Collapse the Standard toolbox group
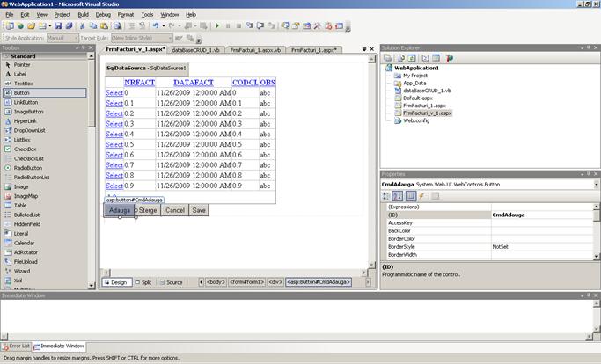The image size is (601, 364). coord(6,56)
